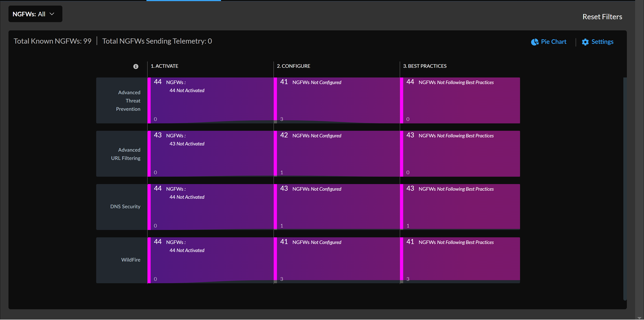The width and height of the screenshot is (644, 320).
Task: Click the 3. BEST PRACTICES column header
Action: tap(425, 66)
